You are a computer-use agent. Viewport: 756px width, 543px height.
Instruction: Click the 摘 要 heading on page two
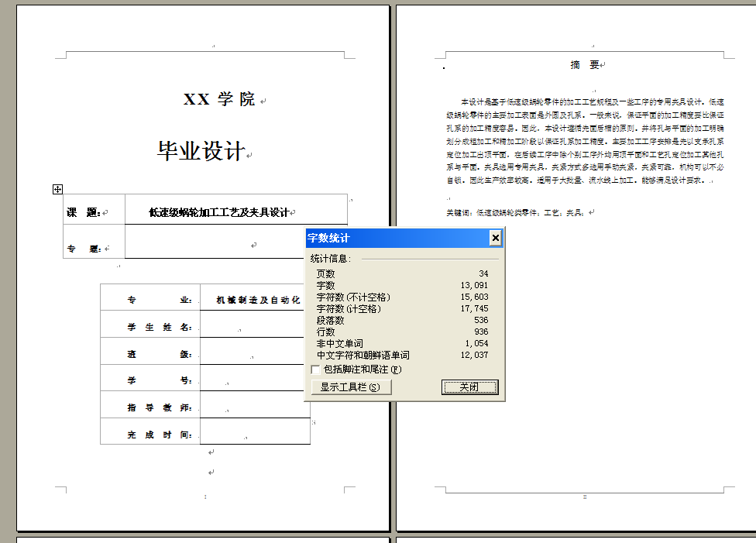tap(585, 64)
